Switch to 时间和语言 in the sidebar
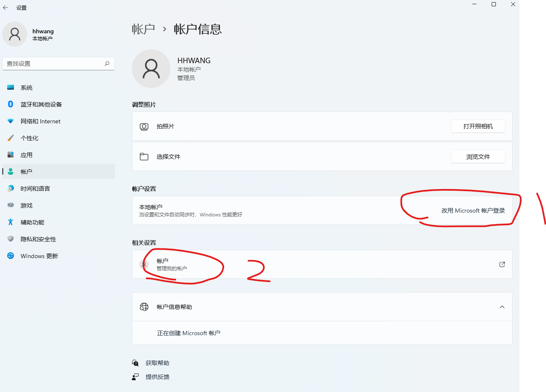This screenshot has width=546, height=392. click(x=10, y=188)
